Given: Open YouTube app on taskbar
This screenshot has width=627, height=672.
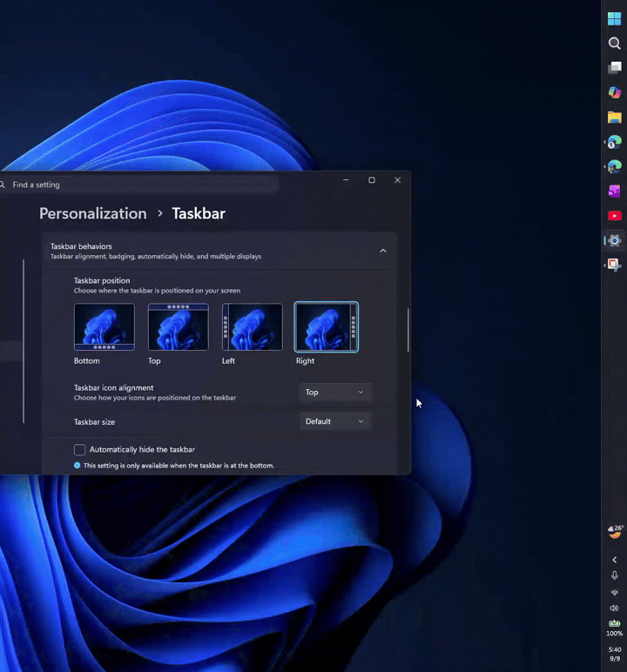Looking at the screenshot, I should click(614, 216).
